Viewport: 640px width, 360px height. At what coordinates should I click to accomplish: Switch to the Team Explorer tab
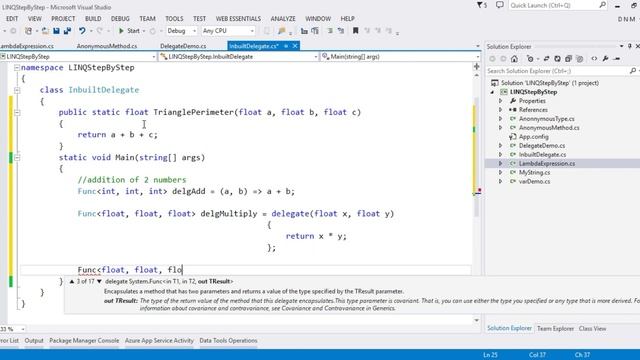(x=555, y=329)
